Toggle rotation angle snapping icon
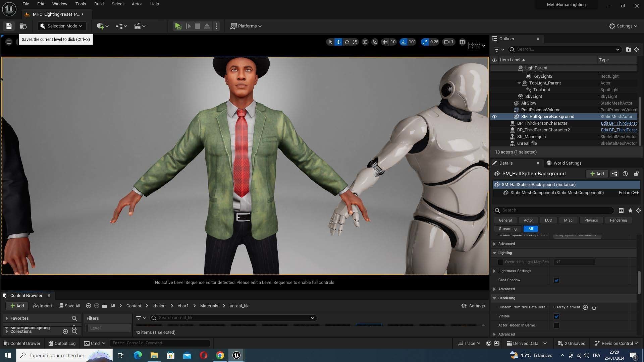This screenshot has width=644, height=362. (404, 42)
